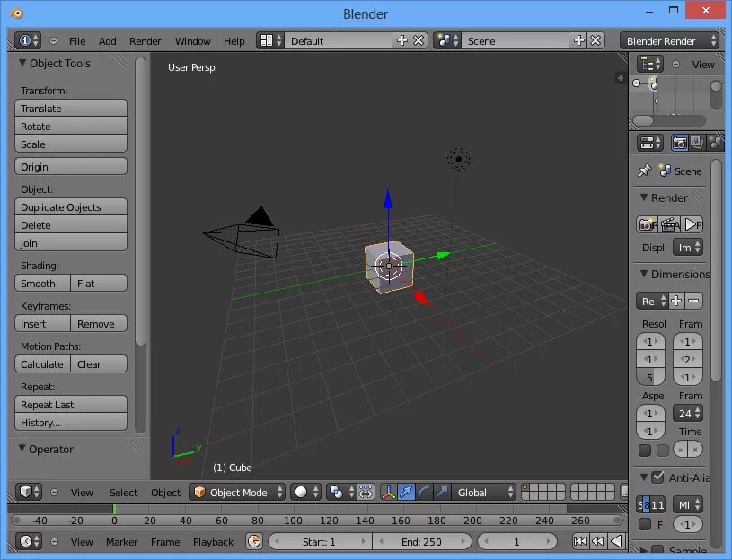Toggle the Sampled Motion Blur checkbox

coord(657,551)
